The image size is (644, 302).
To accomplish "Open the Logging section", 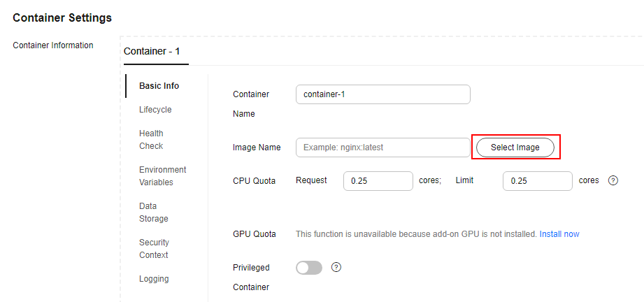I will [x=154, y=278].
